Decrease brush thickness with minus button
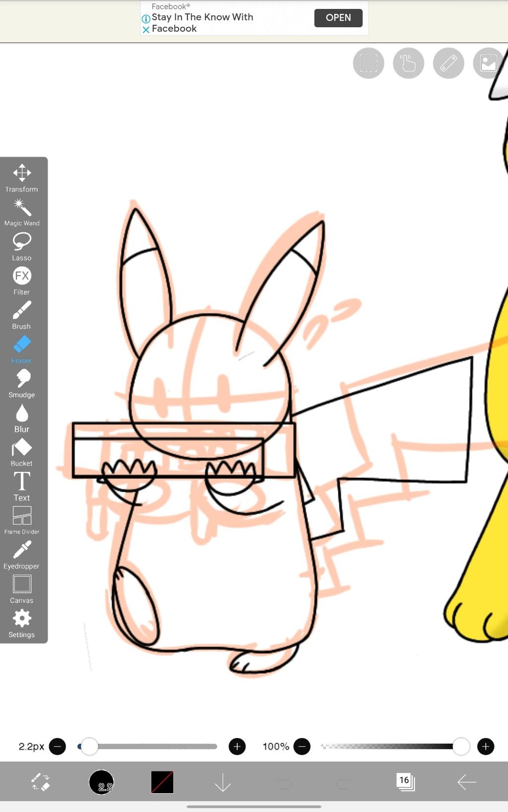Screen dimensions: 508x812 pyautogui.click(x=58, y=746)
